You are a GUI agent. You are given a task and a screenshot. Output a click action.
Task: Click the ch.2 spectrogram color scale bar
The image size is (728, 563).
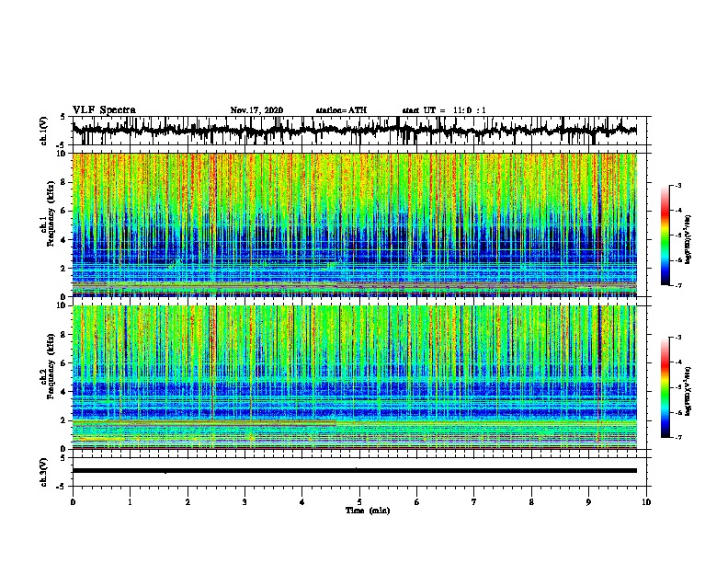coord(665,387)
